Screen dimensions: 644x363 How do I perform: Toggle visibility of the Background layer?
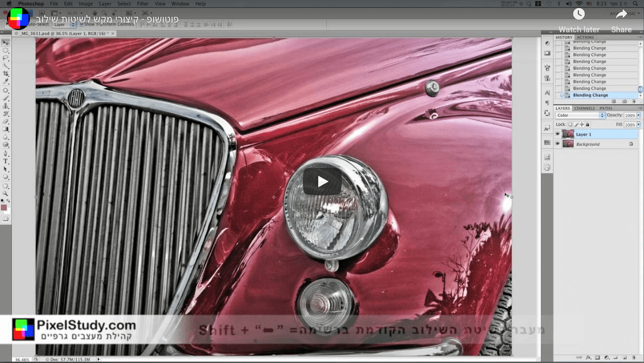coord(557,144)
